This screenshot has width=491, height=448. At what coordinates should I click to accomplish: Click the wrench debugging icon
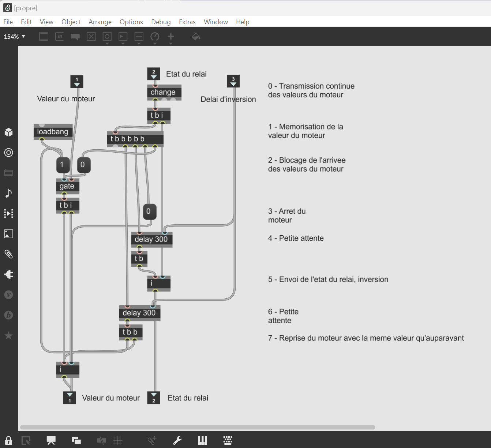[x=177, y=440]
